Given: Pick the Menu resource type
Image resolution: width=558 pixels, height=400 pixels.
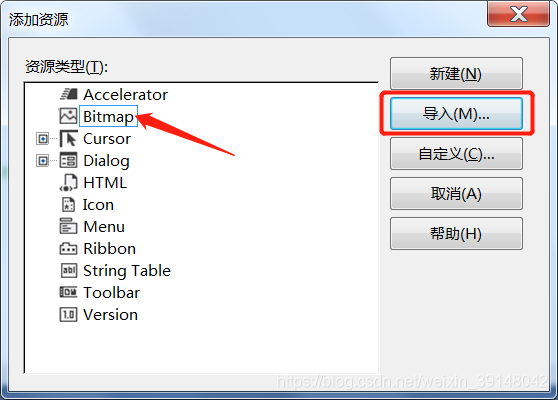Looking at the screenshot, I should pyautogui.click(x=104, y=226).
